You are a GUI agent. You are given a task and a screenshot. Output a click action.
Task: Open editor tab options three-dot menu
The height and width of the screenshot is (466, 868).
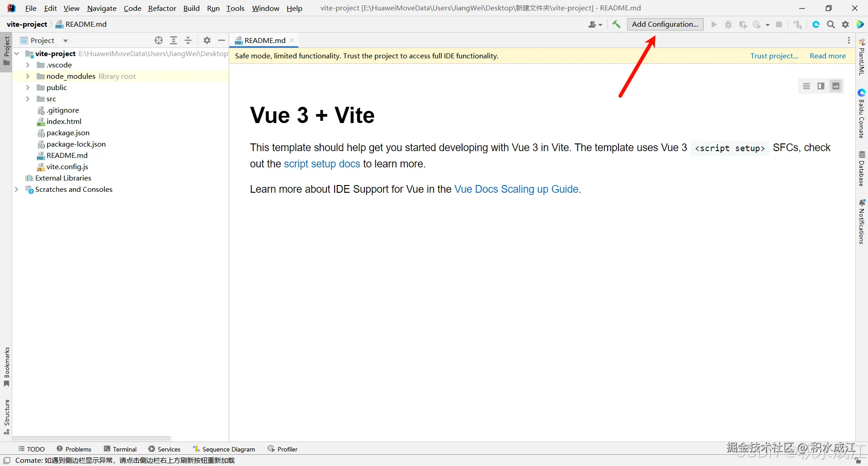pyautogui.click(x=849, y=40)
